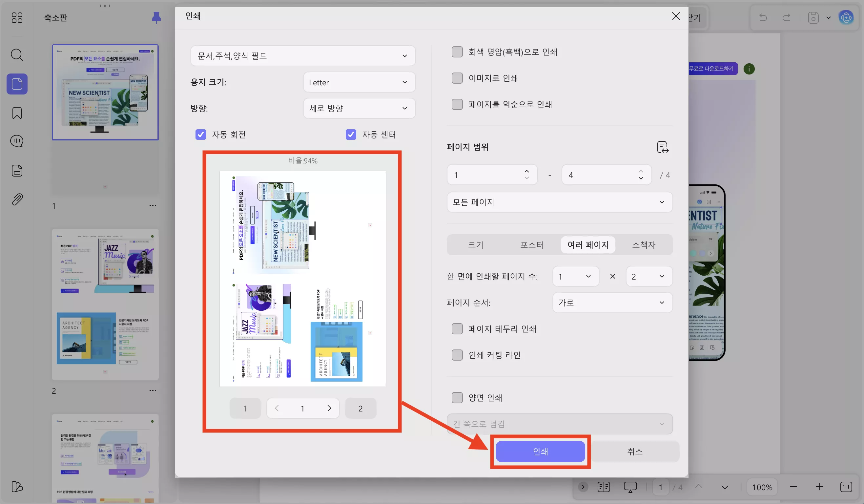Switch to the 소책자 booklet tab

(x=644, y=244)
